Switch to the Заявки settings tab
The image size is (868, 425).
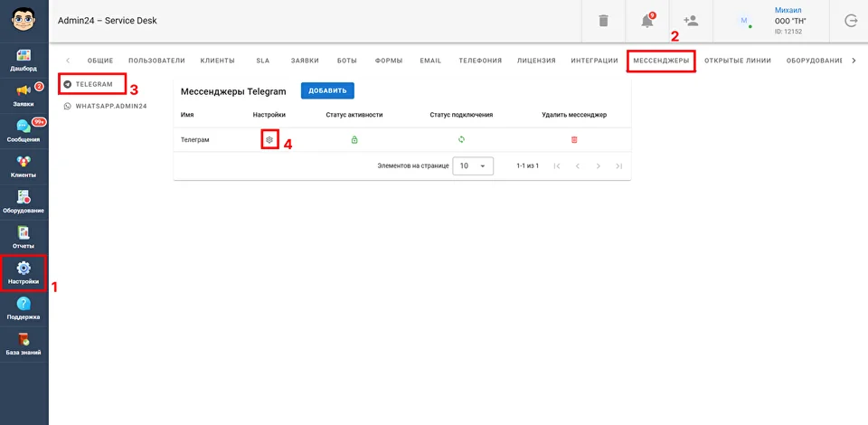point(305,61)
